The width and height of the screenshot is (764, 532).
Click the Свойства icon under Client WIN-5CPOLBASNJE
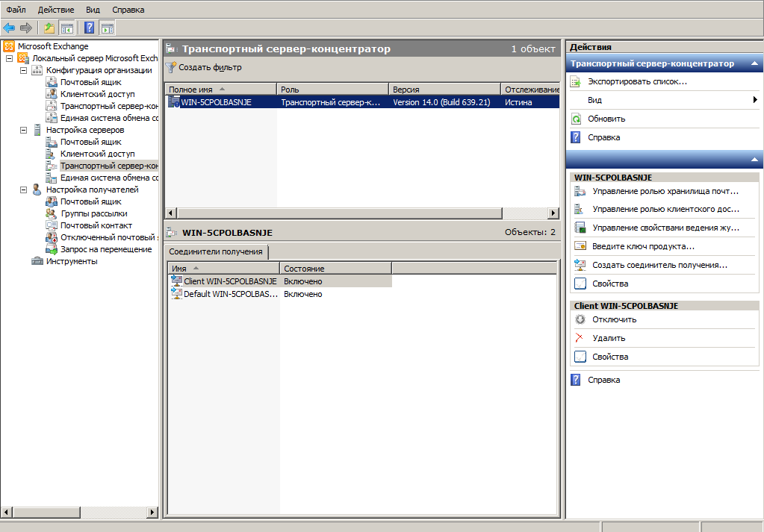tap(580, 357)
